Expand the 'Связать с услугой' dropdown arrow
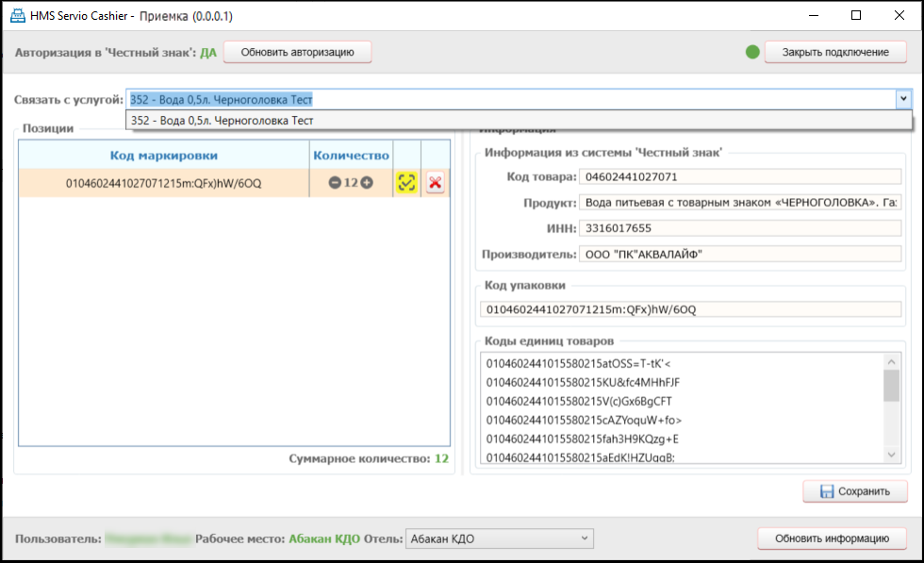The height and width of the screenshot is (563, 924). pos(903,99)
